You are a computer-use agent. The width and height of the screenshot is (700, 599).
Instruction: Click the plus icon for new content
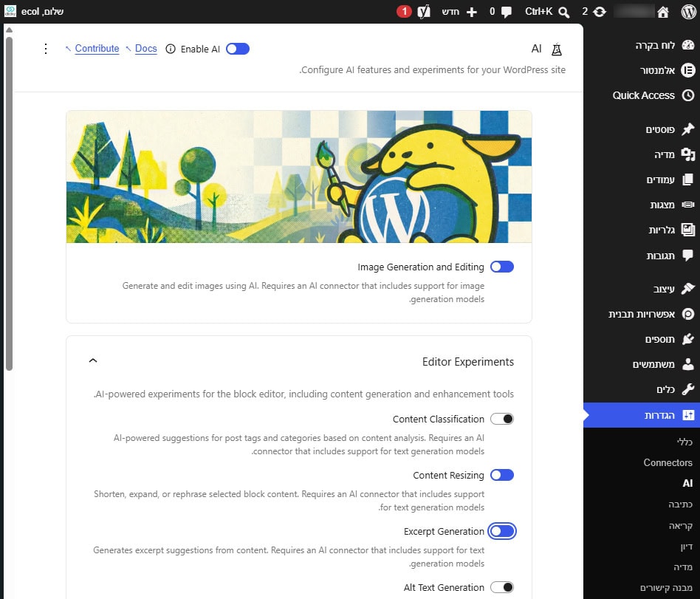pyautogui.click(x=471, y=12)
